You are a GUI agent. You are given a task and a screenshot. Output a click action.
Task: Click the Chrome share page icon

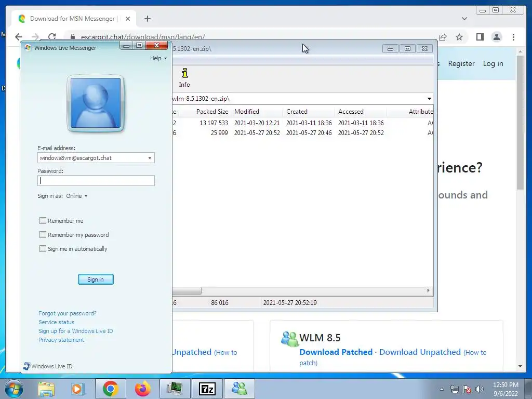pos(443,37)
